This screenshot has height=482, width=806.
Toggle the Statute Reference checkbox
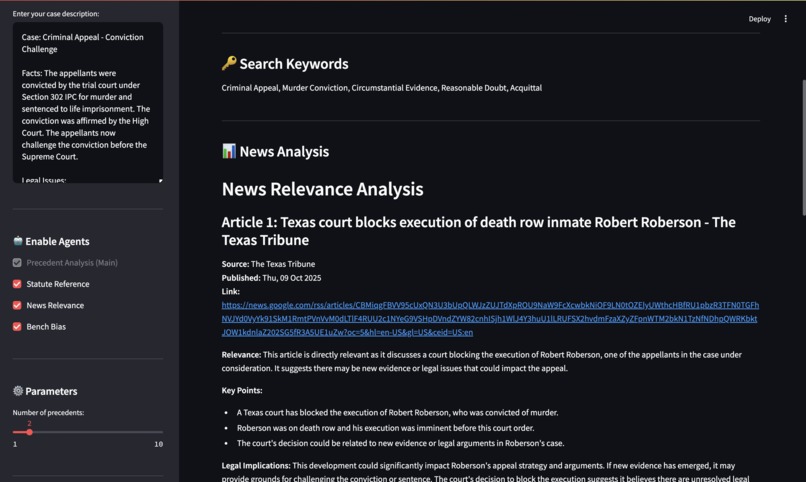coord(17,284)
